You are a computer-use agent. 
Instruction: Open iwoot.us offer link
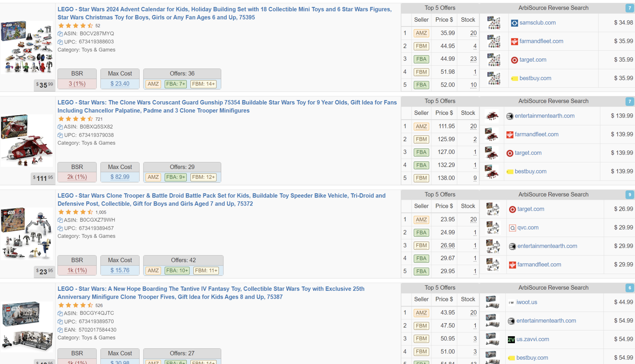(527, 302)
